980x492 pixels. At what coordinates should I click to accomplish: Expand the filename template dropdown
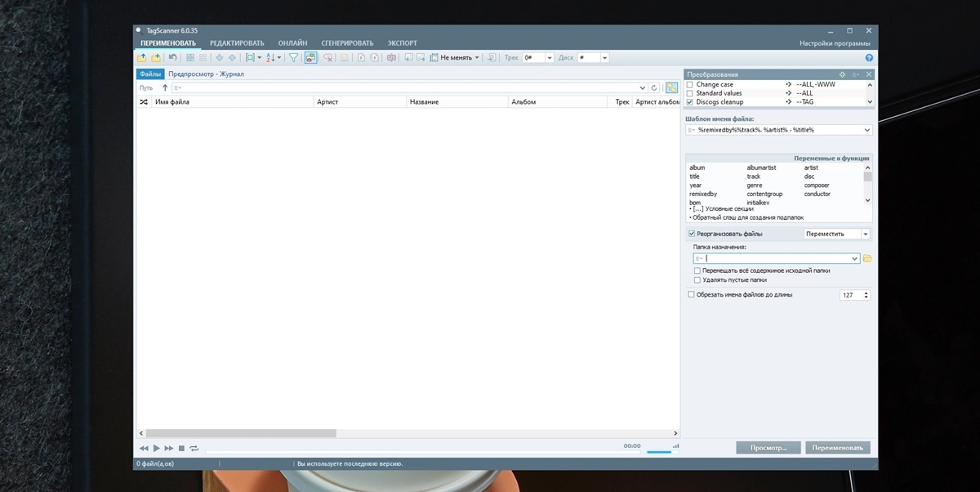pos(866,130)
